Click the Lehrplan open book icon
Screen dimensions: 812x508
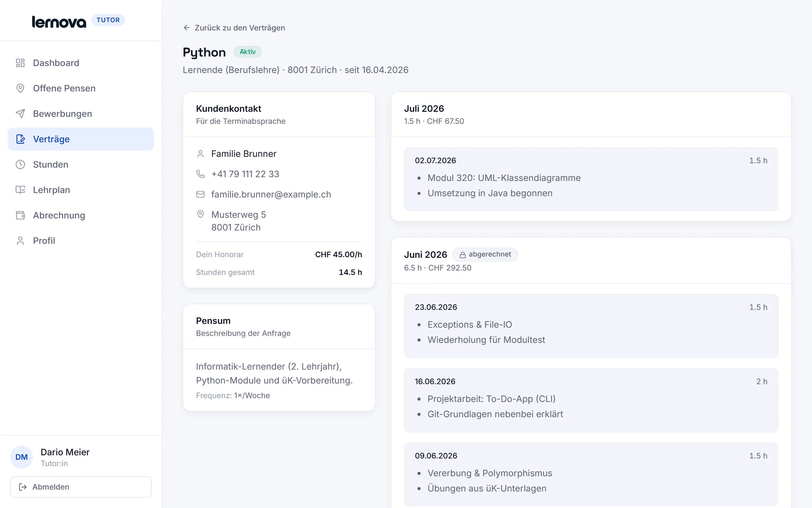[x=20, y=190]
